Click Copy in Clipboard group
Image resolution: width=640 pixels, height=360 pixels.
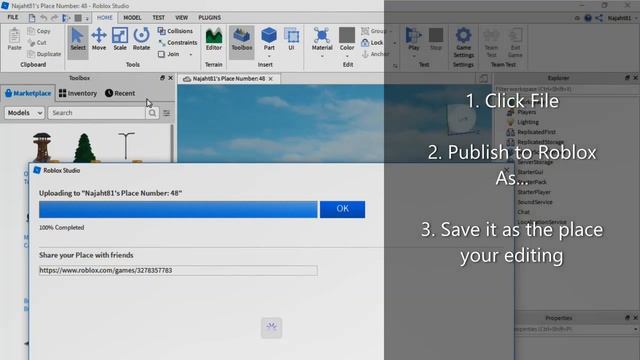39,31
